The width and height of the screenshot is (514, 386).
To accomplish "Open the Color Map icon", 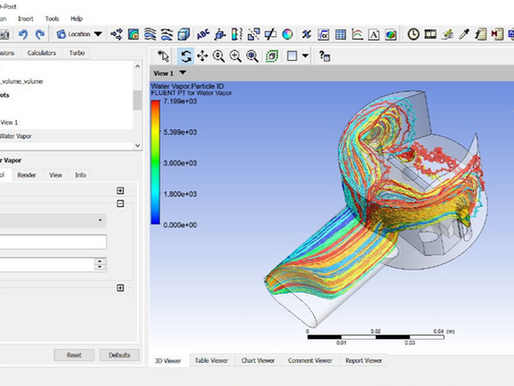I will [287, 34].
